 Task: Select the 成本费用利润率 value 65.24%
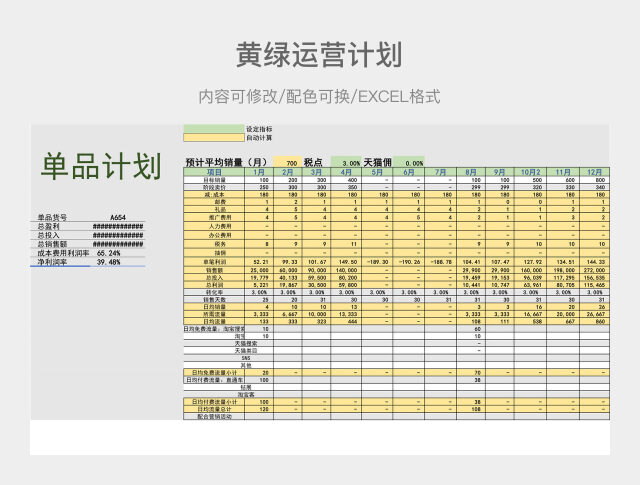[108, 253]
